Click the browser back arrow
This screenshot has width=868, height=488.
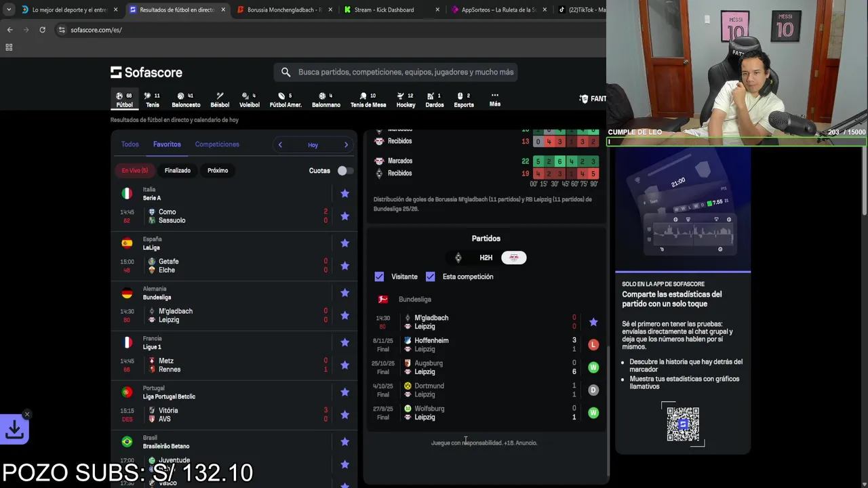[x=9, y=30]
